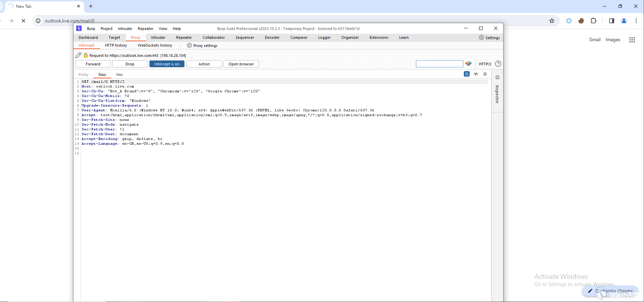Viewport: 644px width, 302px height.
Task: Open the editor hamburger options menu
Action: pos(485,74)
